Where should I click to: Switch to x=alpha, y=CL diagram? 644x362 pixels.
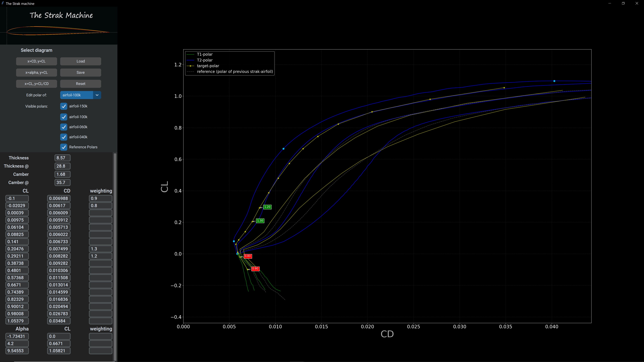pos(37,72)
